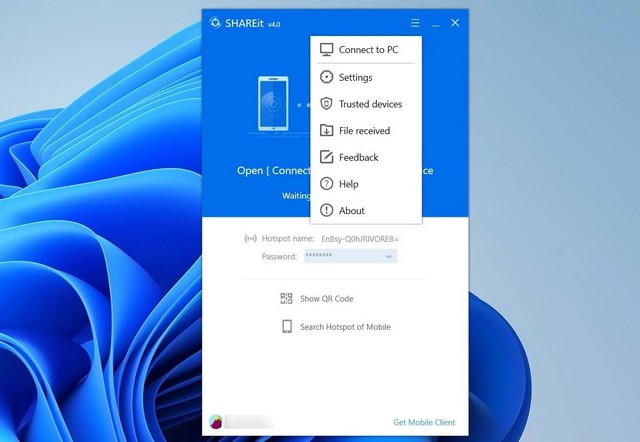This screenshot has width=640, height=442.
Task: Click Search Hotspot of Mobile
Action: [345, 327]
